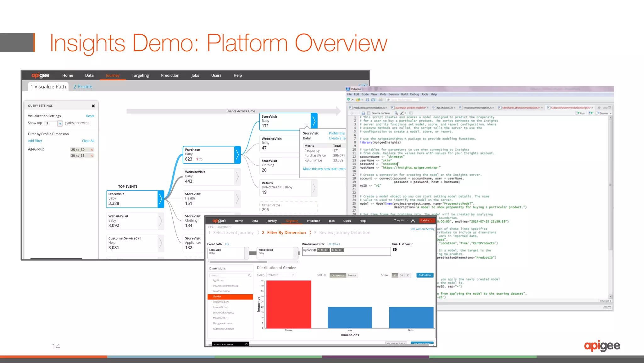644x363 pixels.
Task: Open the Y-Axis Frequency dropdown
Action: tap(281, 275)
